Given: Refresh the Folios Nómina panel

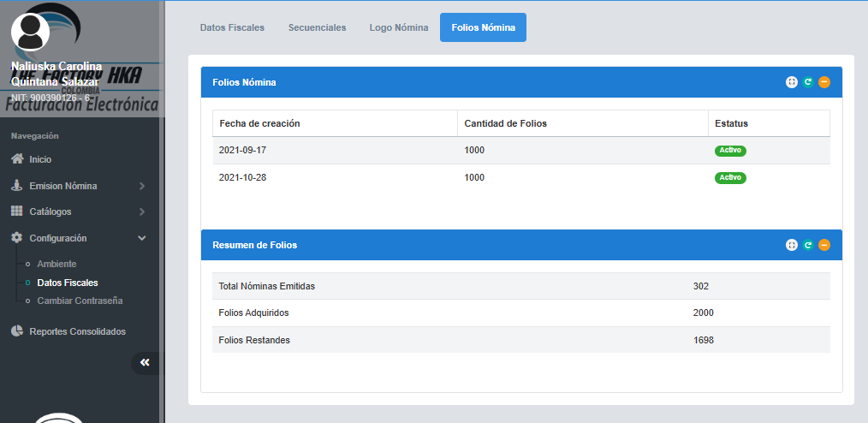Looking at the screenshot, I should coord(808,82).
